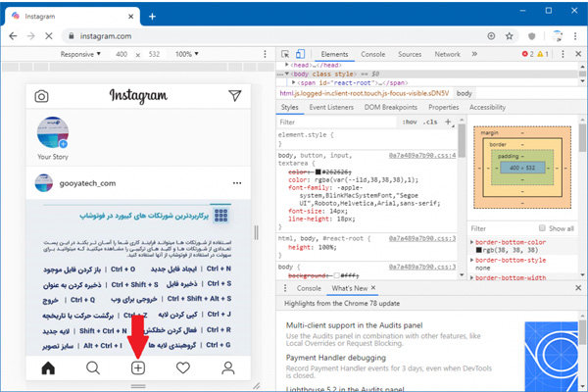The image size is (588, 392).
Task: Add a new style rule
Action: click(x=448, y=122)
